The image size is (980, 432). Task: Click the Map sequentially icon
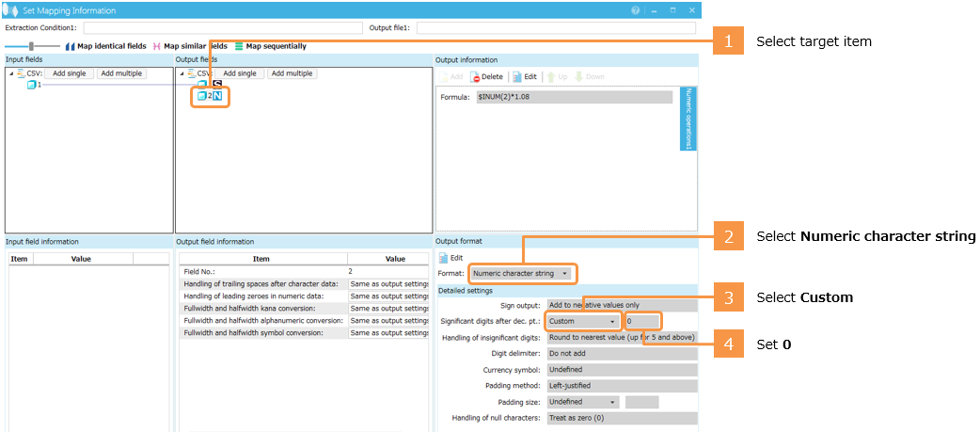pyautogui.click(x=239, y=46)
